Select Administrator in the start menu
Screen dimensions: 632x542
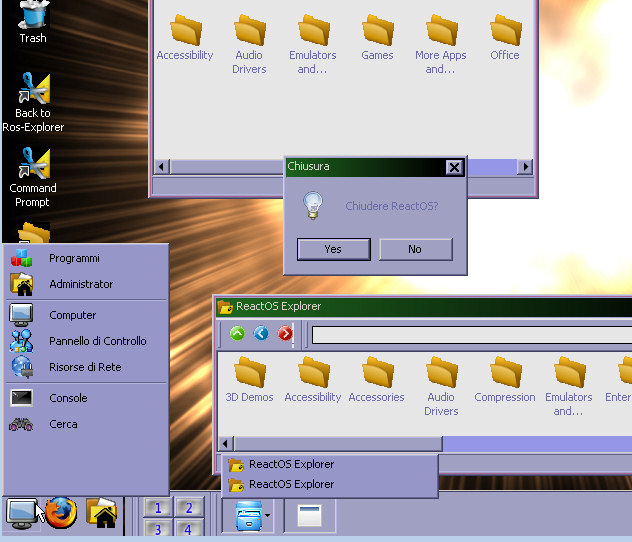[x=86, y=284]
